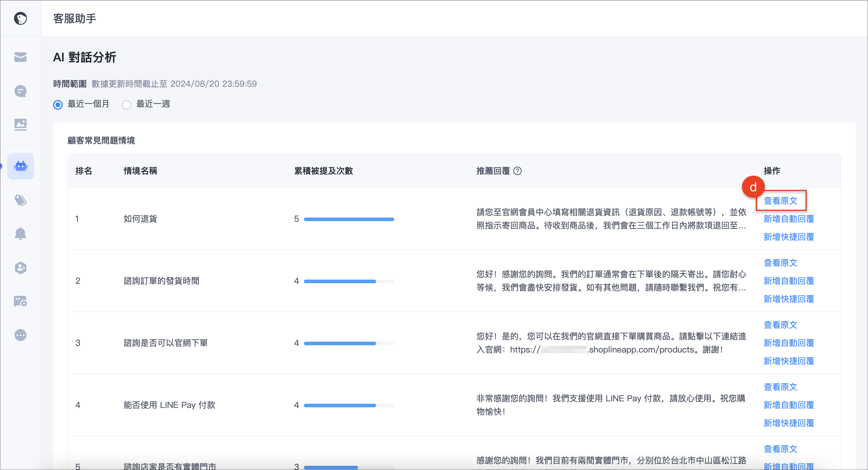Click the 情境名稱 column header
Viewport: 868px width, 470px height.
tap(140, 171)
